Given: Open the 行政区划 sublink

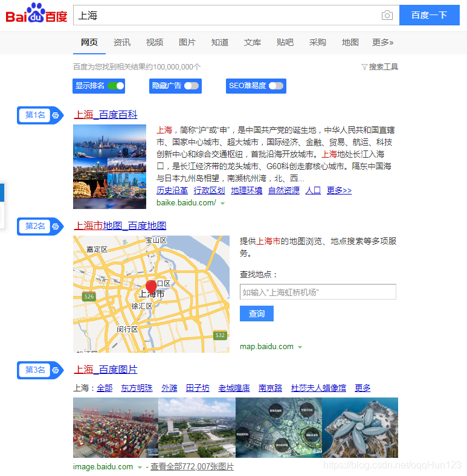Looking at the screenshot, I should 209,191.
